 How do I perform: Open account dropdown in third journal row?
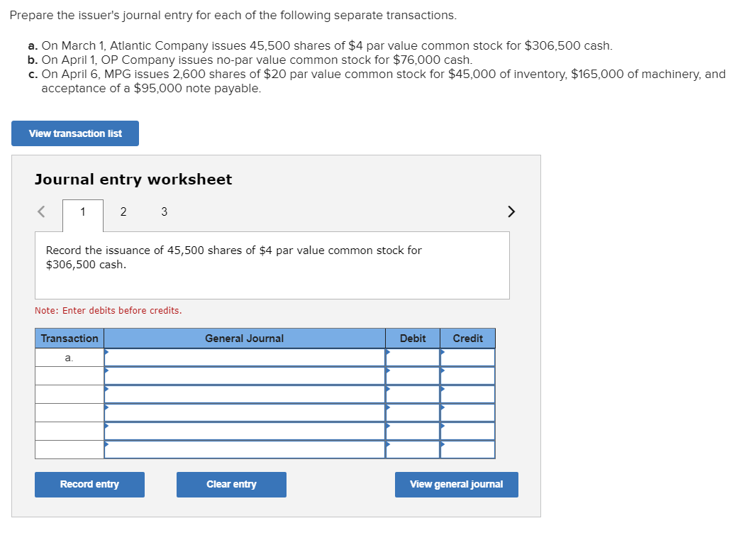[x=245, y=394]
